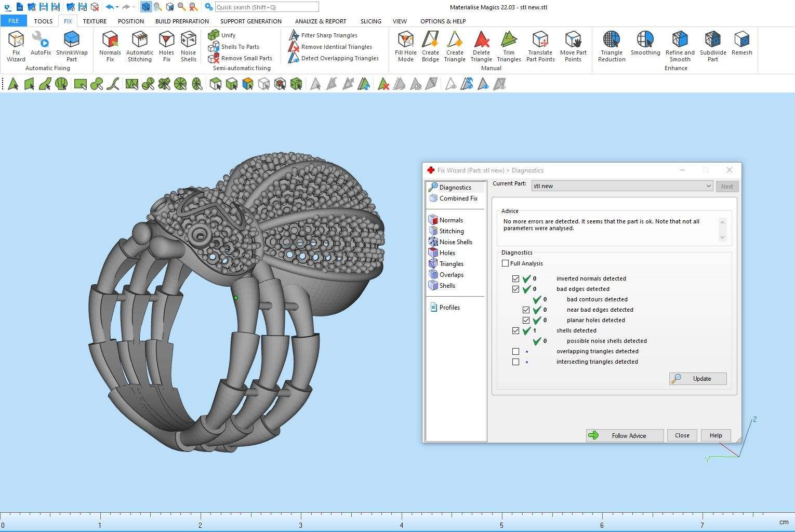Uncheck inverted normals detected checkbox

(515, 279)
